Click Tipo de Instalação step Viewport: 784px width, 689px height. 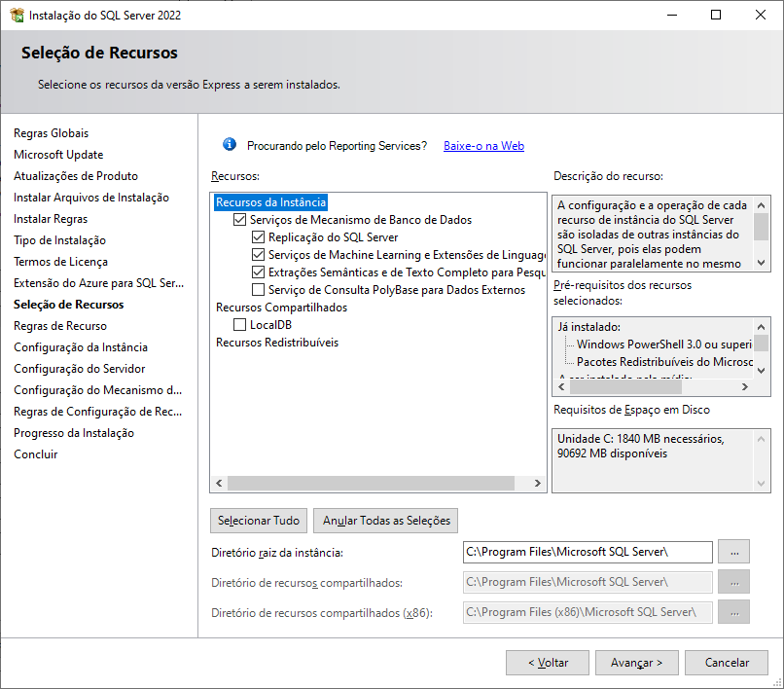coord(59,240)
